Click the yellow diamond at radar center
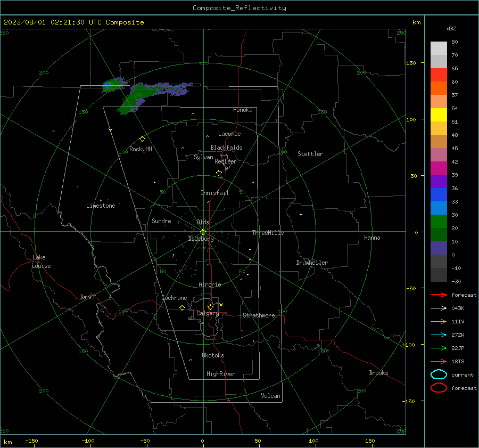Image resolution: width=479 pixels, height=448 pixels. click(203, 232)
